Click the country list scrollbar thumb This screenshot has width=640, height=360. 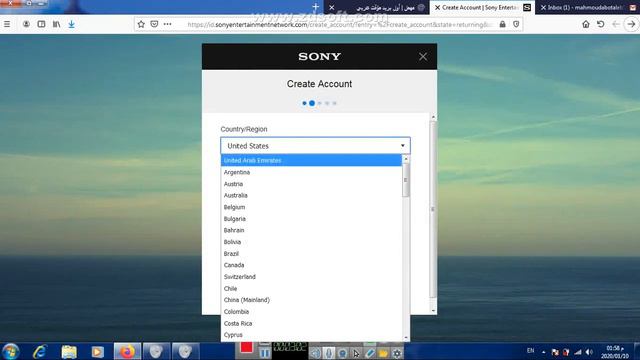[406, 180]
